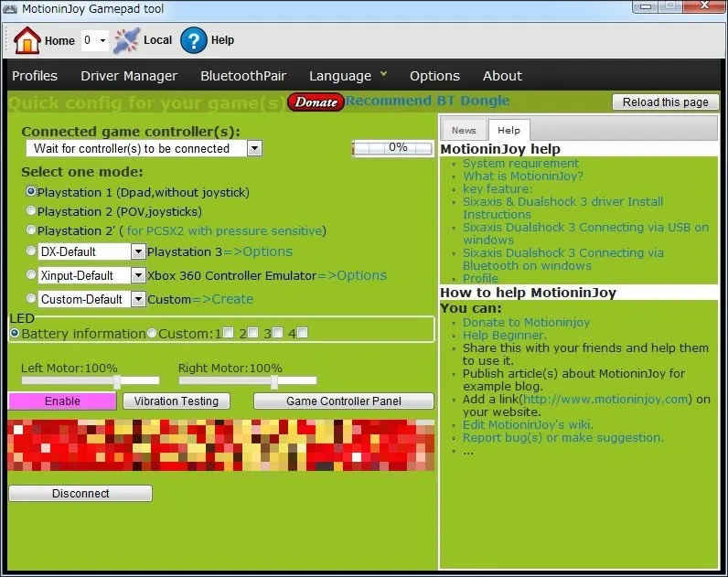728x577 pixels.
Task: Check LED number 1 checkbox
Action: click(x=228, y=333)
